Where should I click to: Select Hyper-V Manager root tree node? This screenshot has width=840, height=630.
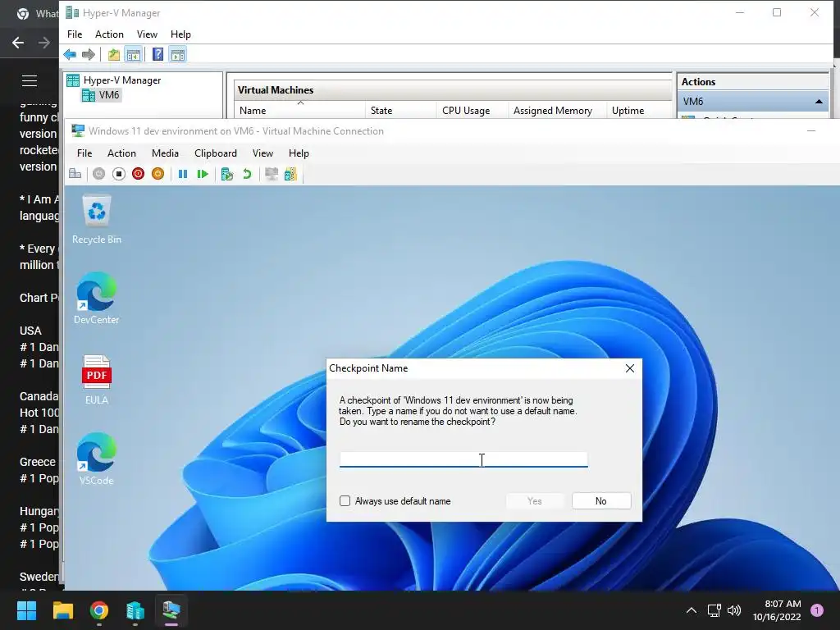(114, 80)
